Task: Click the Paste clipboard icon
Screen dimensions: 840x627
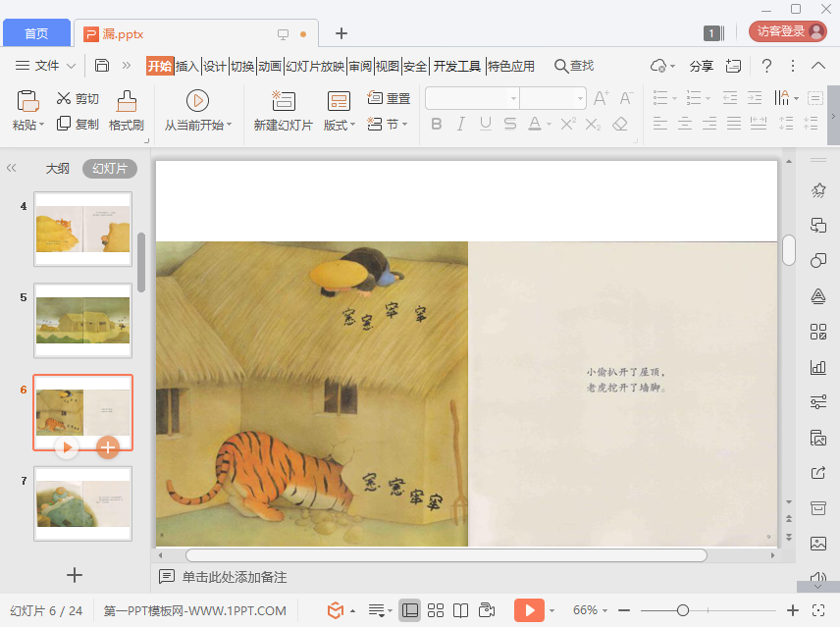Action: [x=27, y=101]
